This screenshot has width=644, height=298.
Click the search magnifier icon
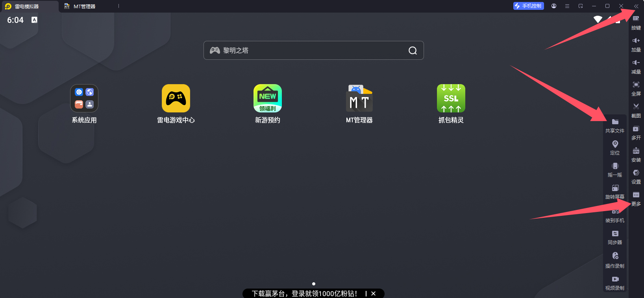coord(413,50)
